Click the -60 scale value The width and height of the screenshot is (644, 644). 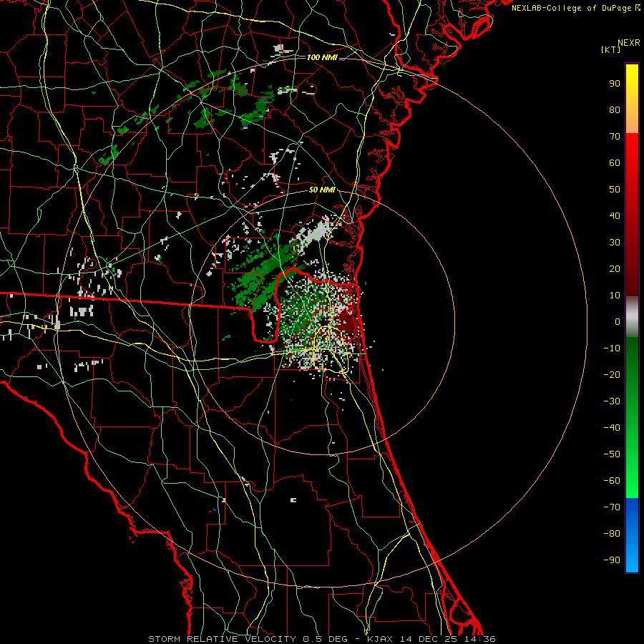pos(612,481)
